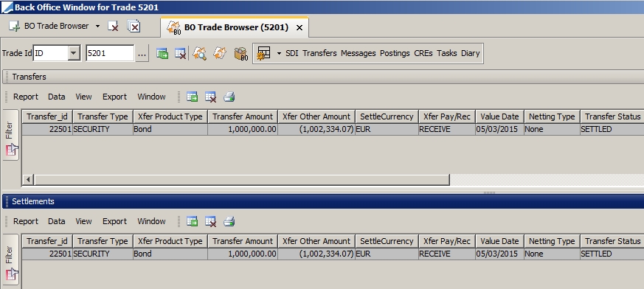Click Value Date header in Settlements table
Screen dimensions: 644x289
coord(499,241)
